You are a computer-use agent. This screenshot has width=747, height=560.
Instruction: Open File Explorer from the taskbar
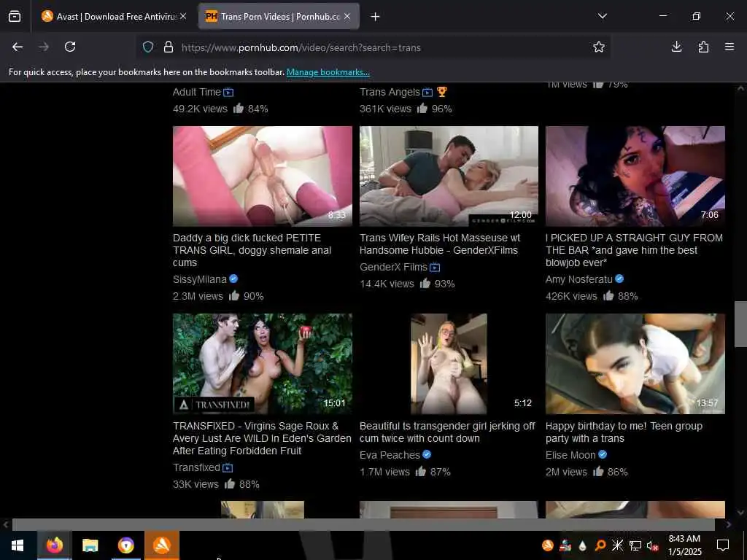[x=90, y=545]
